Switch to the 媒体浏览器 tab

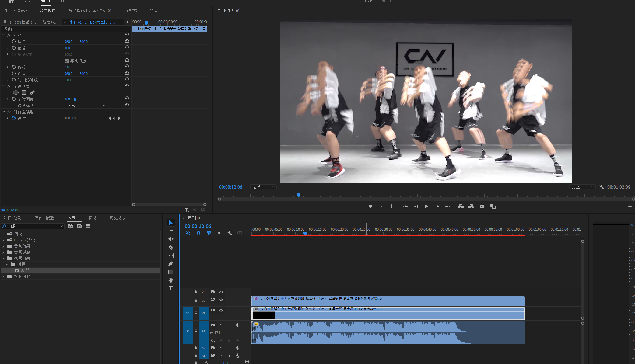coord(44,218)
